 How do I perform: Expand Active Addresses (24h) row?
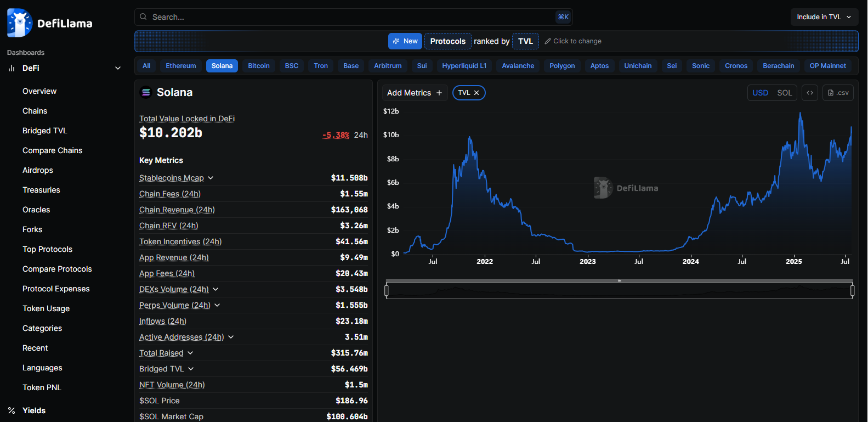click(231, 337)
